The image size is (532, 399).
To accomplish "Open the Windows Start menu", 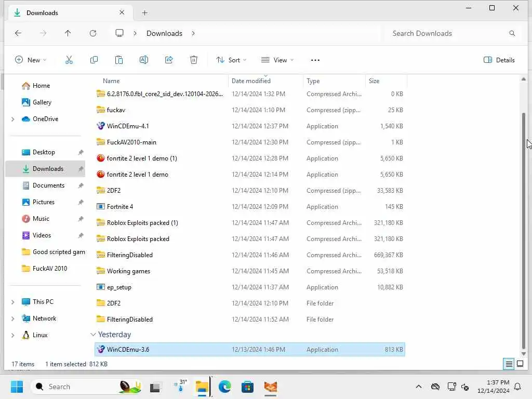I will pos(17,387).
